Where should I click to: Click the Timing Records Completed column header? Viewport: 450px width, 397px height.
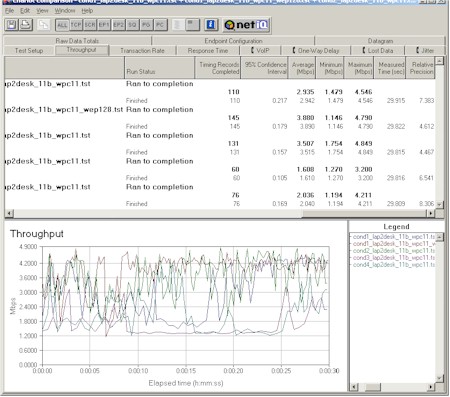pyautogui.click(x=218, y=68)
